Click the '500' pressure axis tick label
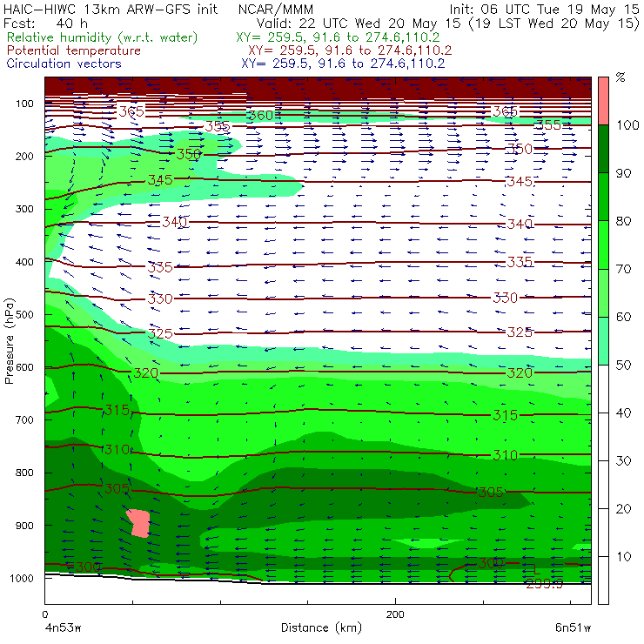This screenshot has width=644, height=644. coord(24,315)
